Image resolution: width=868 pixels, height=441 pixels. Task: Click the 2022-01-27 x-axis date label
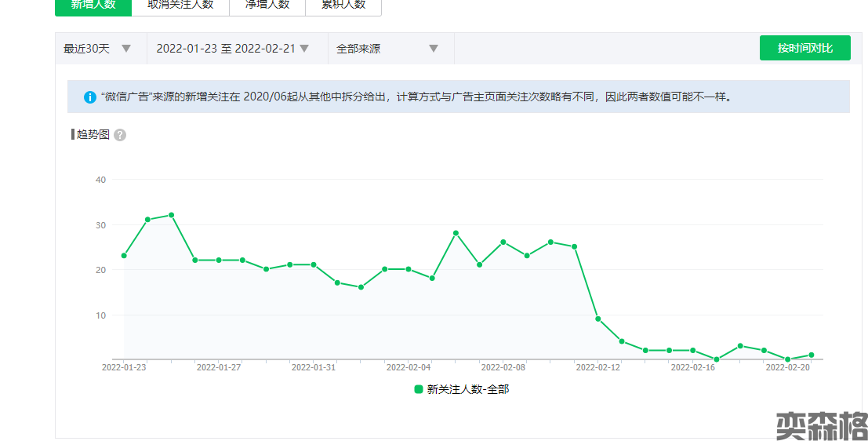219,366
